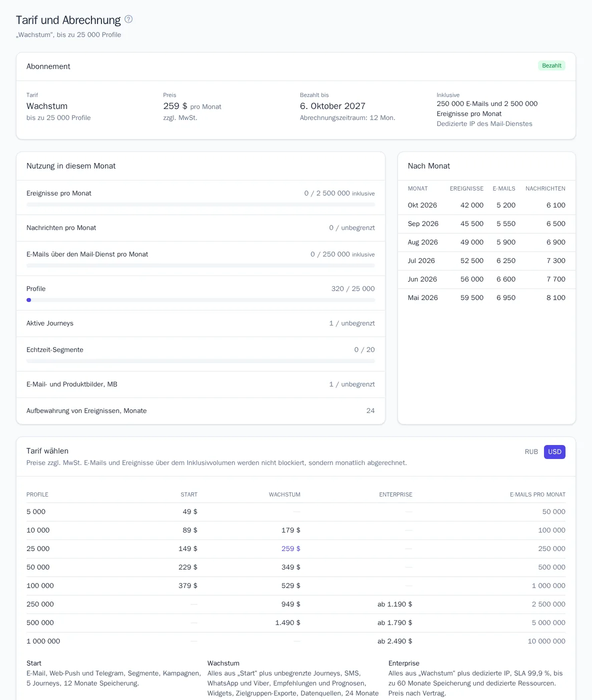Select the ab 1.190 $ Enterprise price
Viewport: 592px width, 700px height.
tap(395, 604)
